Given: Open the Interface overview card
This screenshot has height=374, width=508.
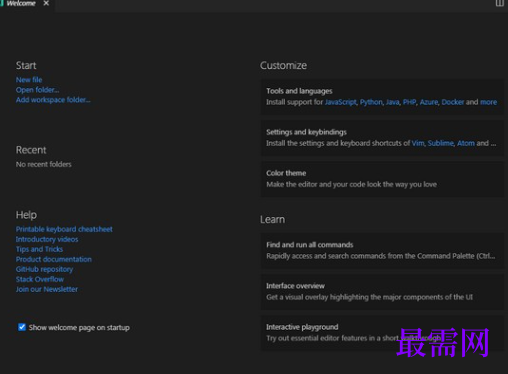Looking at the screenshot, I should [382, 292].
